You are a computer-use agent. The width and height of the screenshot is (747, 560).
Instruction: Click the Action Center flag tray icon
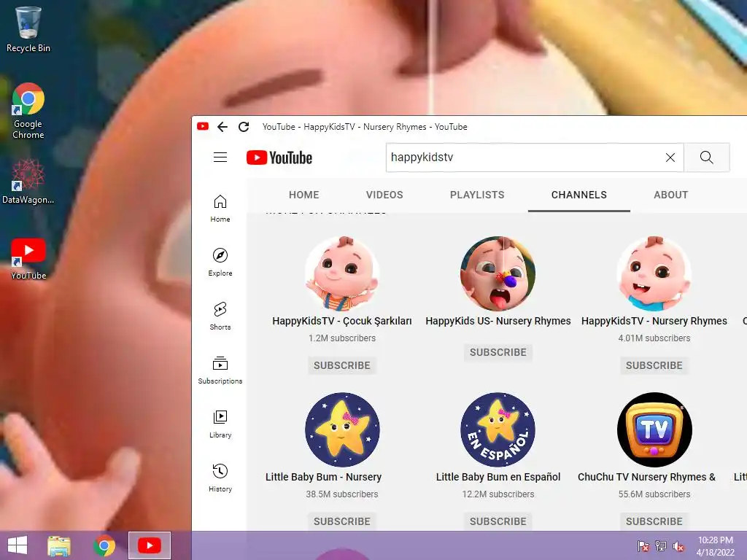pyautogui.click(x=643, y=546)
